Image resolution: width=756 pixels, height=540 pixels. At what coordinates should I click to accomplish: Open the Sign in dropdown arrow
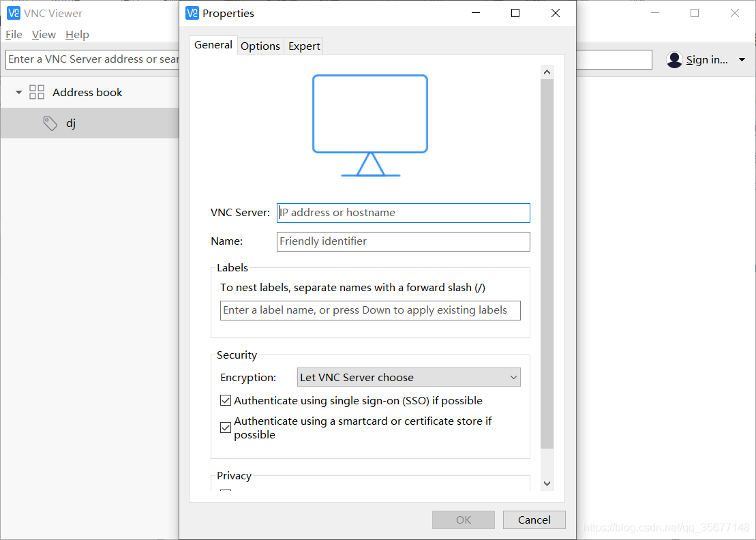click(742, 60)
